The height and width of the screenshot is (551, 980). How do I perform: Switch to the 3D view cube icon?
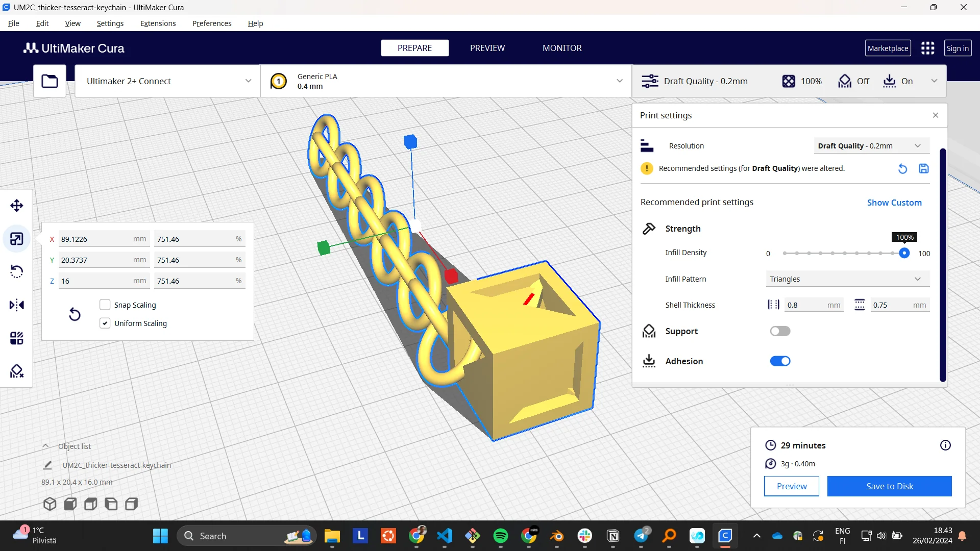click(50, 504)
